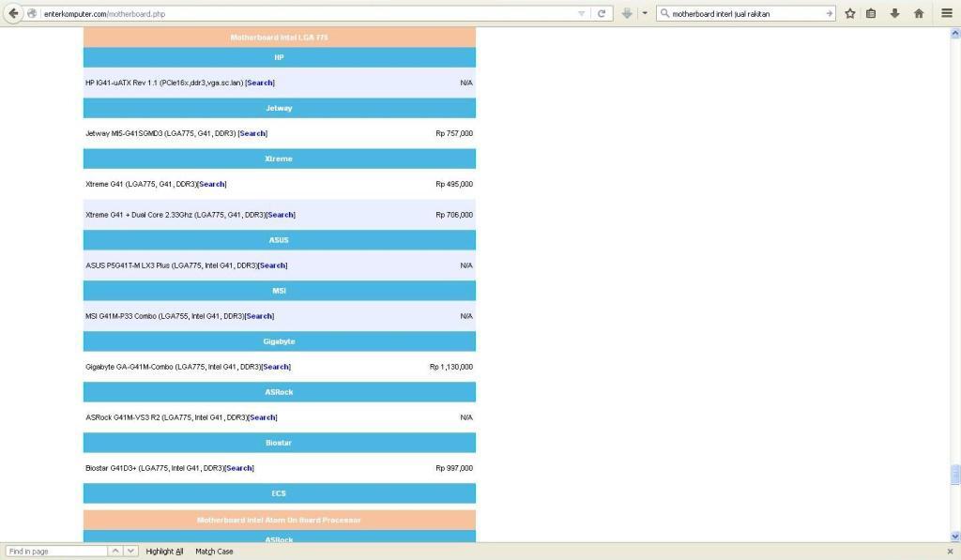
Task: Click the MSI brand header bar
Action: [x=280, y=291]
